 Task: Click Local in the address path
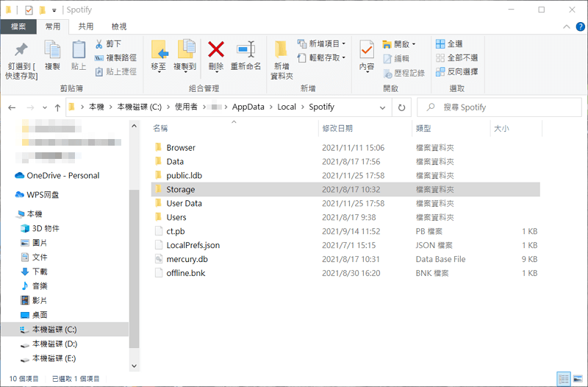pyautogui.click(x=287, y=107)
